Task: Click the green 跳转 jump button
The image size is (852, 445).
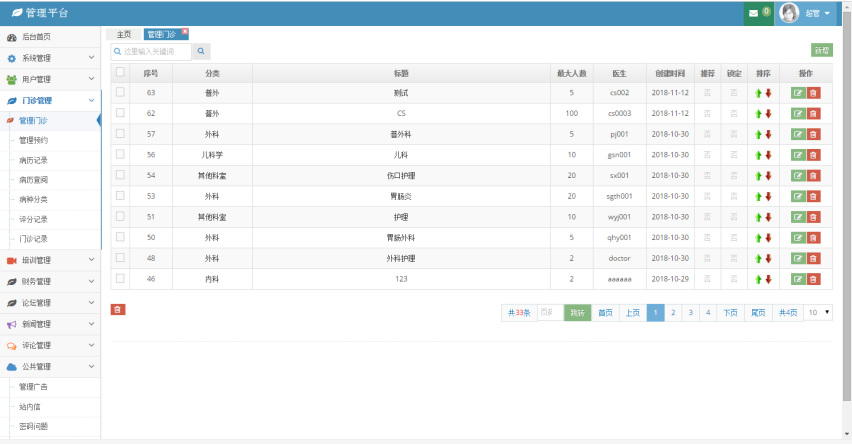Action: (578, 312)
